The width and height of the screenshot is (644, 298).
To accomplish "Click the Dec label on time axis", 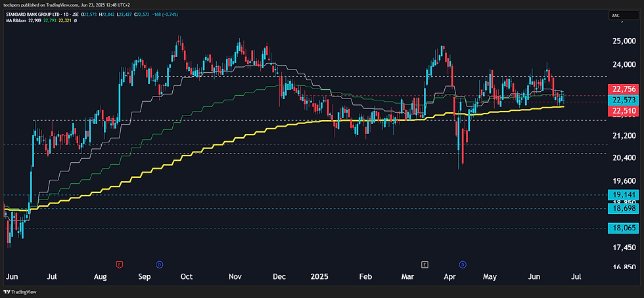I will click(x=279, y=276).
